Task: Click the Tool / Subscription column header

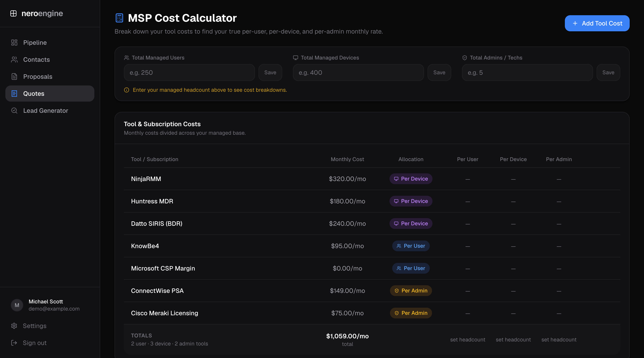Action: click(x=155, y=159)
